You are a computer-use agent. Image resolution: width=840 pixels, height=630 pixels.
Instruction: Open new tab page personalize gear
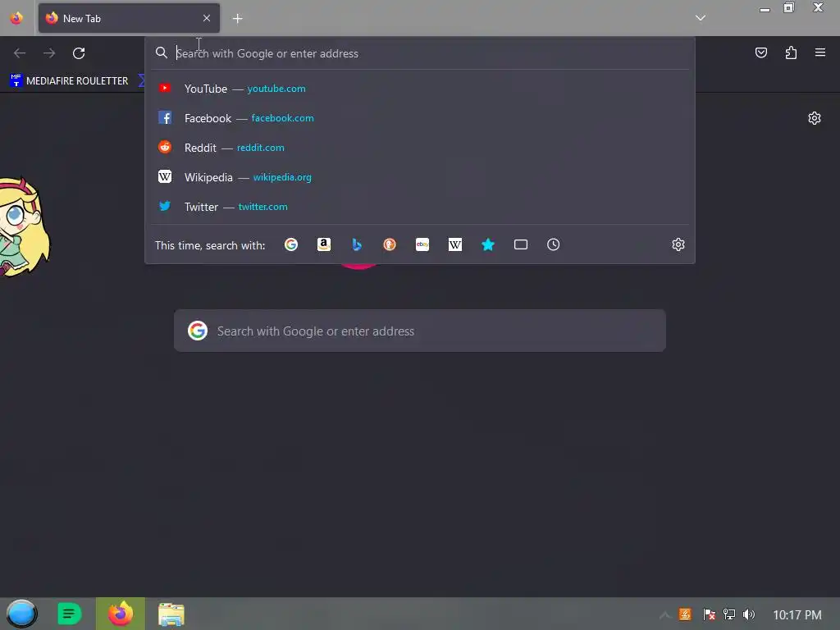click(815, 118)
